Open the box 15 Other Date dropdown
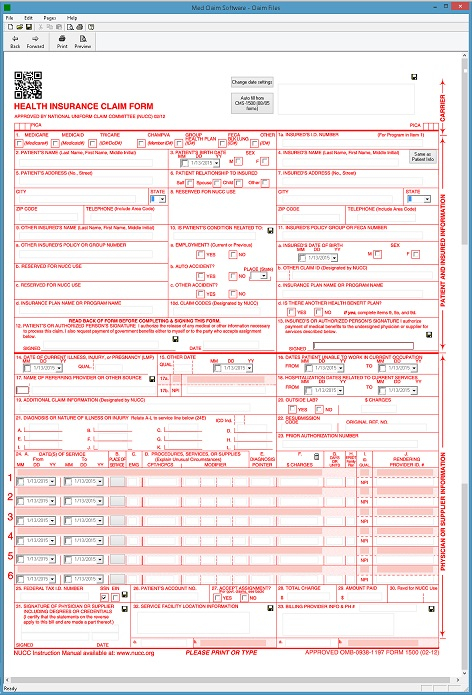Viewport: 472px width, 695px height. [x=250, y=368]
